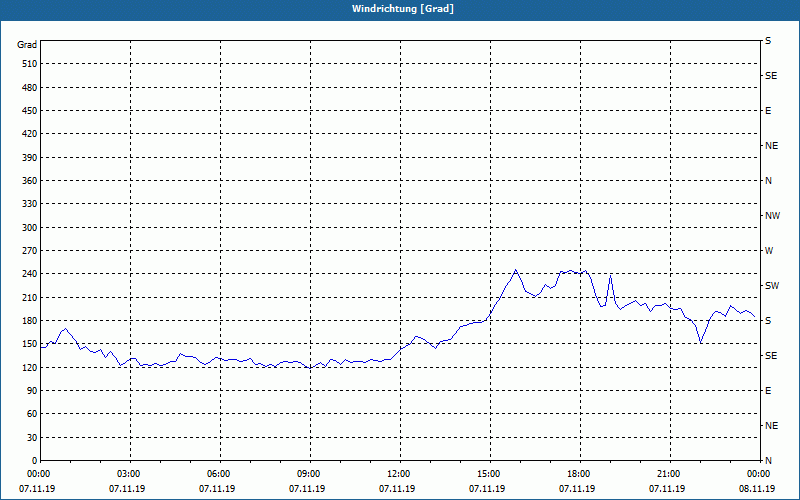Select the E compass label level with 90
The width and height of the screenshot is (800, 500).
point(768,391)
